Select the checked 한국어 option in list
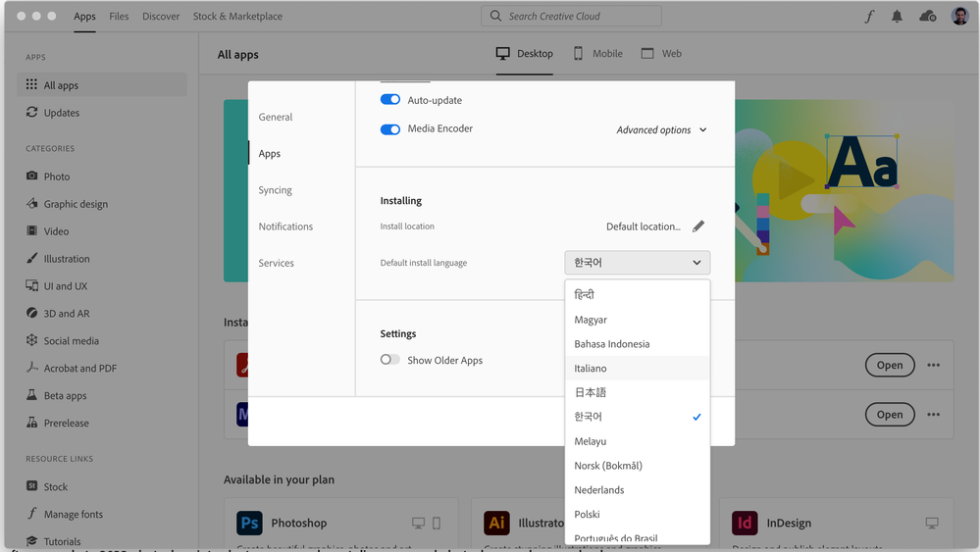Viewport: 980px width, 552px height. point(638,417)
